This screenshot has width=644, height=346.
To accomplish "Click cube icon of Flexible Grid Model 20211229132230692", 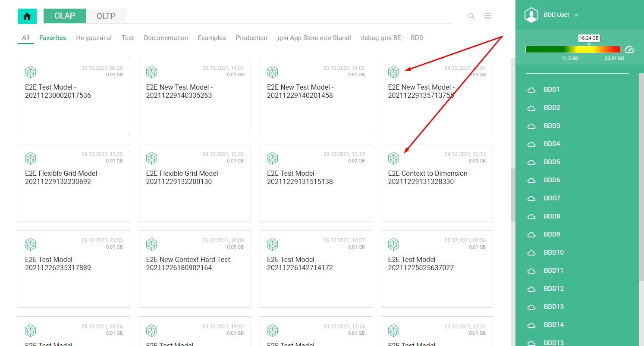I will (x=30, y=158).
